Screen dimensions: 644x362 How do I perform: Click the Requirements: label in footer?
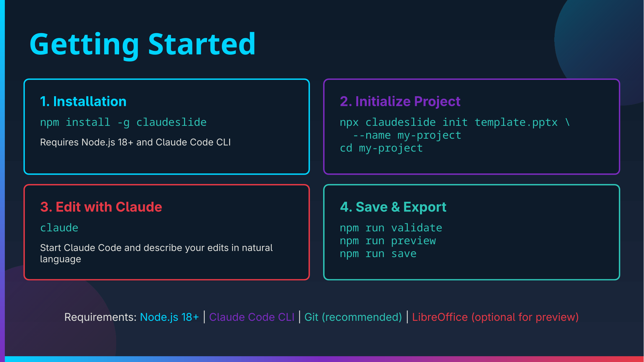coord(100,317)
